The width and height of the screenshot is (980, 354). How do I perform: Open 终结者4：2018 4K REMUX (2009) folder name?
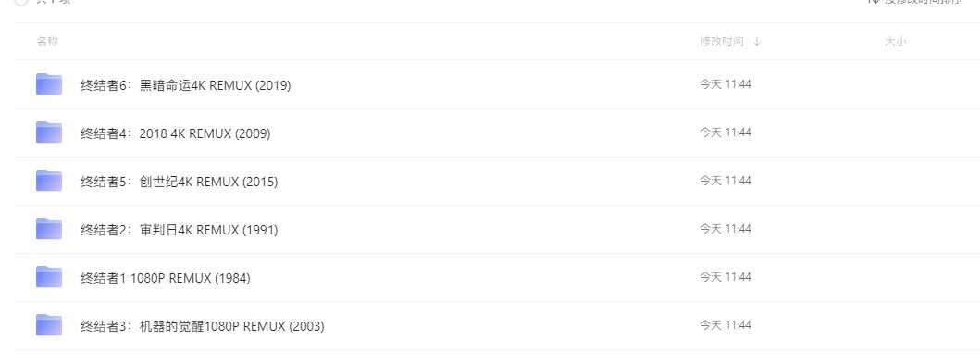pyautogui.click(x=176, y=133)
